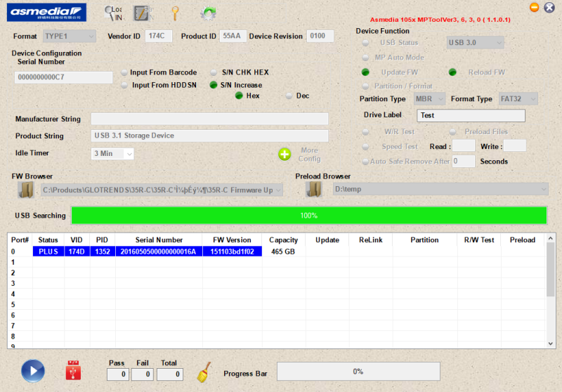Enable Partition / Format option

coord(365,86)
